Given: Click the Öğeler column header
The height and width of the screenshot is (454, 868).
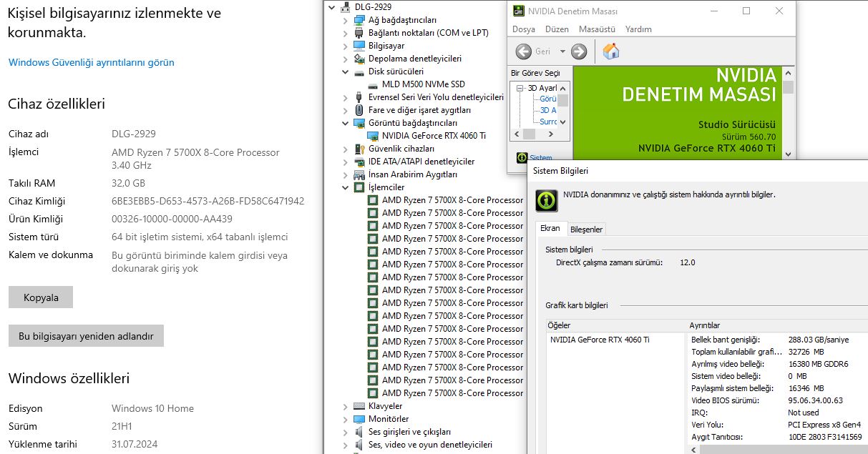Looking at the screenshot, I should (616, 325).
